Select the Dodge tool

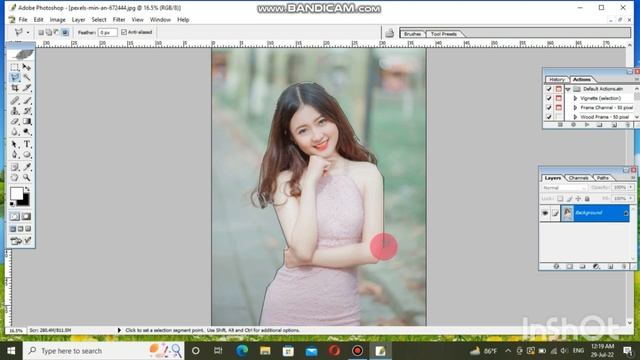(x=27, y=132)
